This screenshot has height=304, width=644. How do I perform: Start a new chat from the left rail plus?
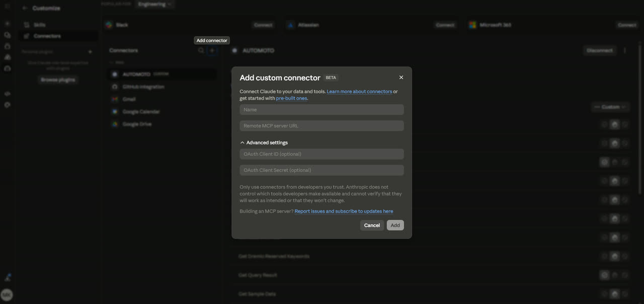[x=7, y=24]
